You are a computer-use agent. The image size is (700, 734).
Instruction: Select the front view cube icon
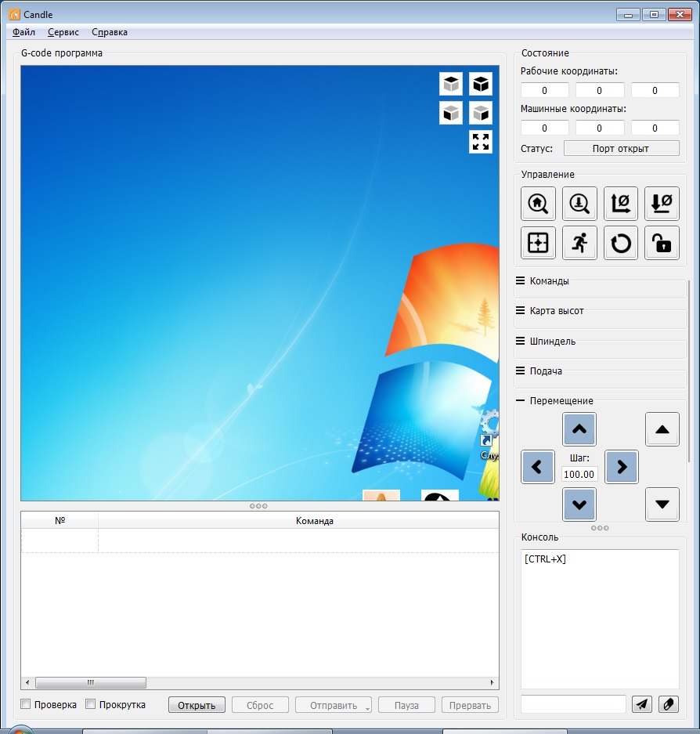(x=451, y=113)
